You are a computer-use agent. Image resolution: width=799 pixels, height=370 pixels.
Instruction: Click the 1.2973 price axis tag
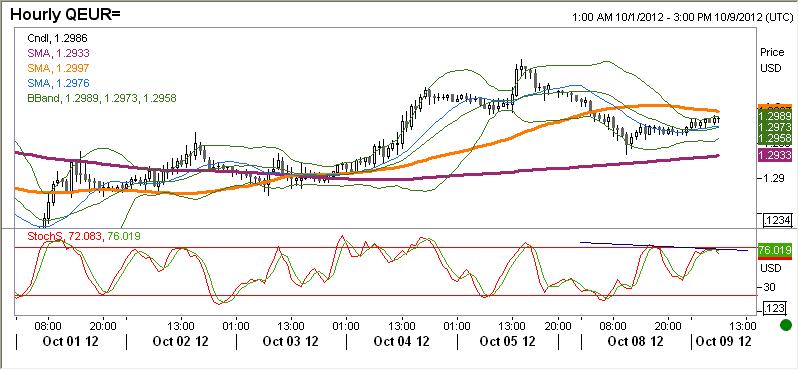pos(775,127)
